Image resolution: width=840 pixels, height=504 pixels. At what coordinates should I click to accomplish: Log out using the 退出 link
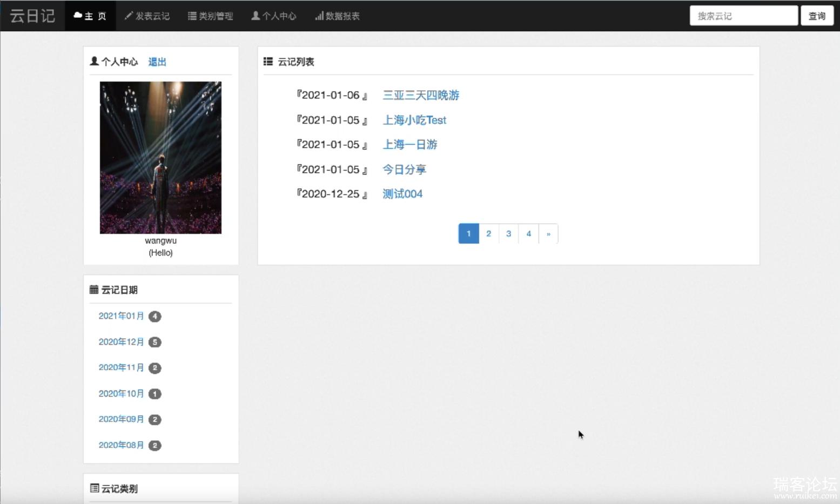(x=157, y=62)
